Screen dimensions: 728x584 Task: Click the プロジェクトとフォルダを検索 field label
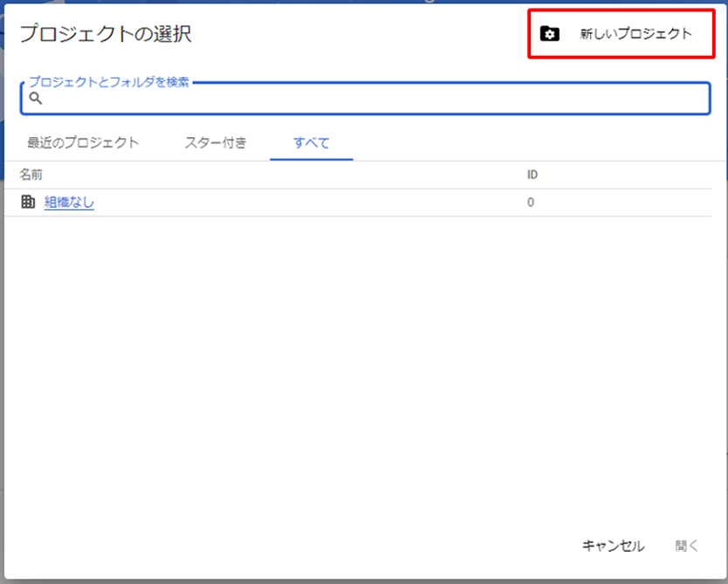coord(109,82)
